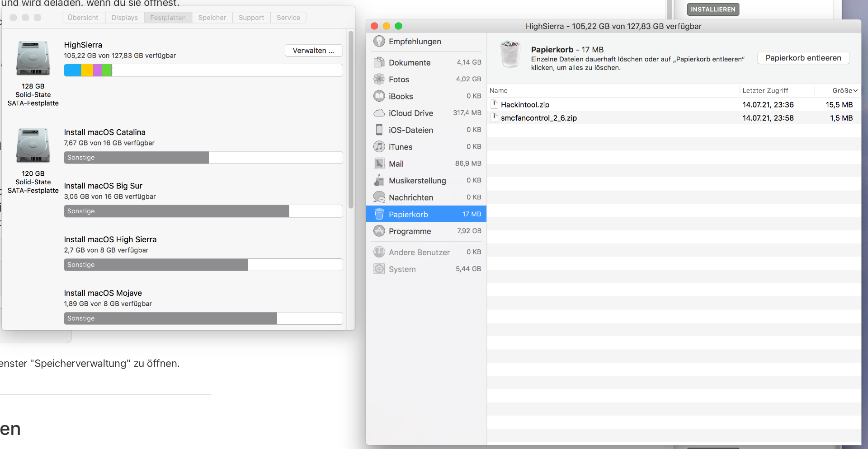
Task: Click Install macOS High Sierra usage bar
Action: pyautogui.click(x=203, y=265)
